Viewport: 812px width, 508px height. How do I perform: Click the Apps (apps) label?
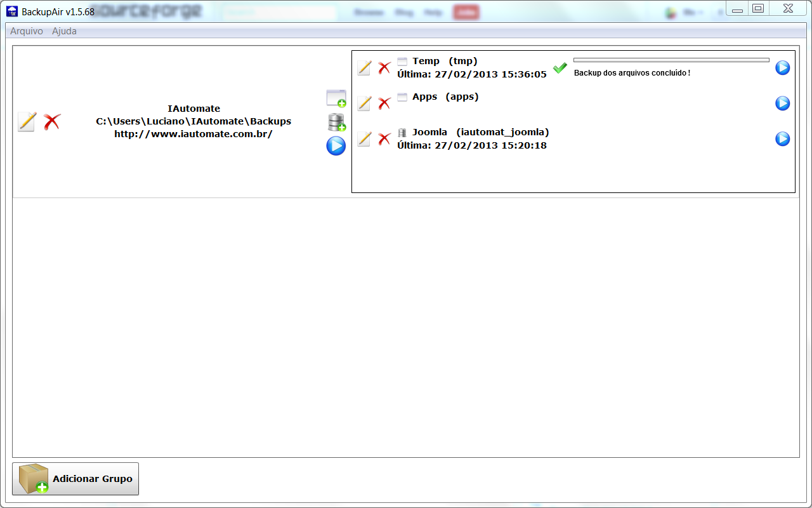445,97
